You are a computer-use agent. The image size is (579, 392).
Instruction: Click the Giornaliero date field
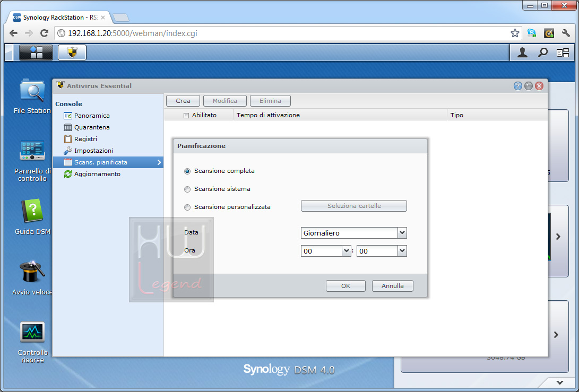(349, 233)
